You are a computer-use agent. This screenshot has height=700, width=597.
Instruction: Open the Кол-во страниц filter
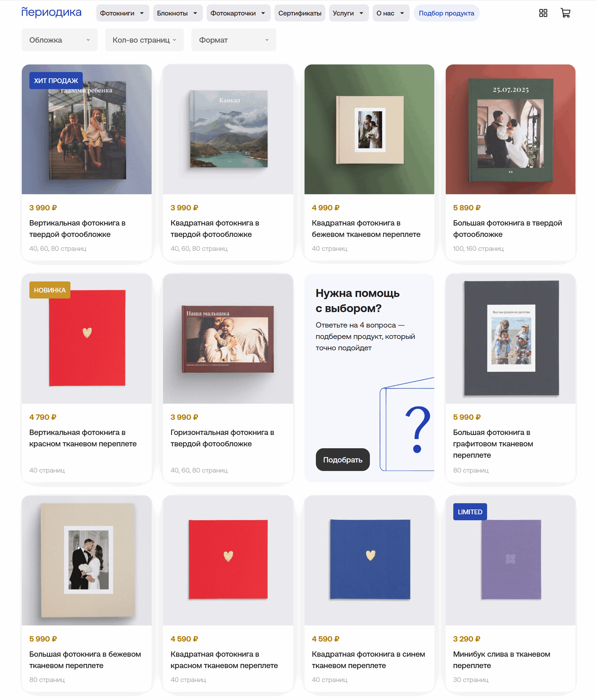coord(144,40)
